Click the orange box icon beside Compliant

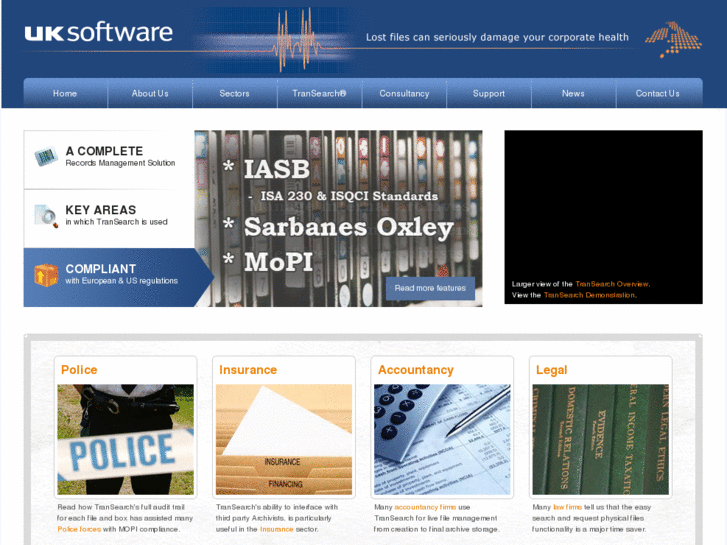tap(46, 275)
